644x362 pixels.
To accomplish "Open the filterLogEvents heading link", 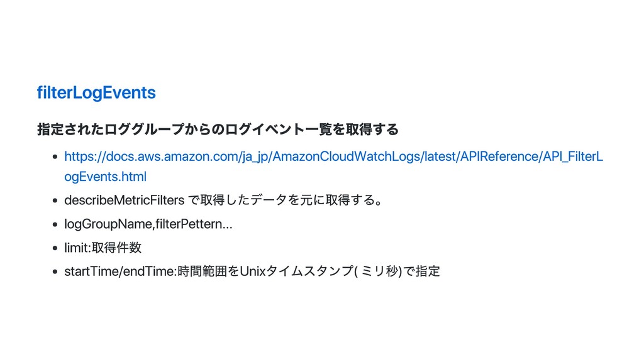I will (x=96, y=93).
